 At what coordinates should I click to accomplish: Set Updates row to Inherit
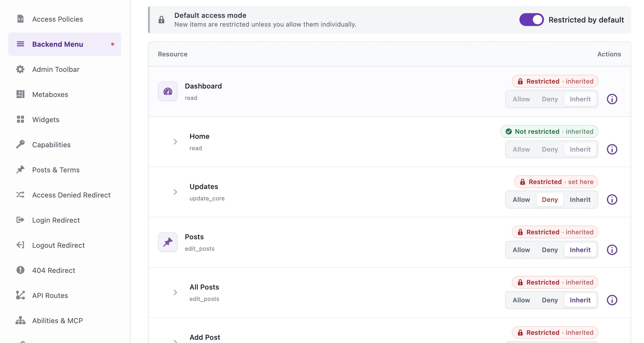tap(580, 200)
